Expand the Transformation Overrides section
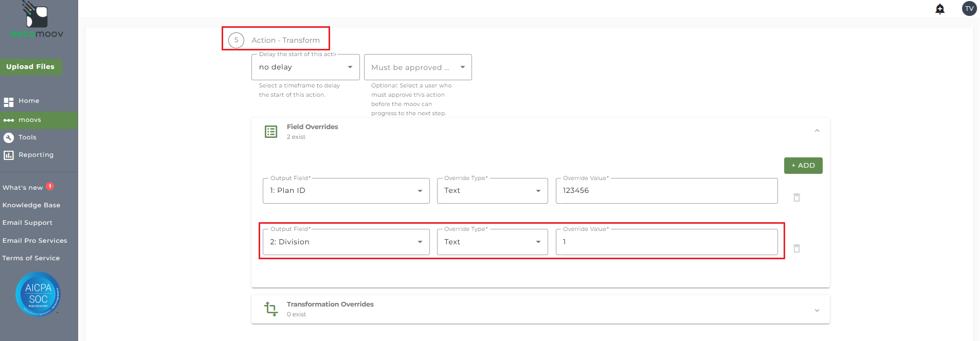Viewport: 980px width, 341px height. (817, 310)
